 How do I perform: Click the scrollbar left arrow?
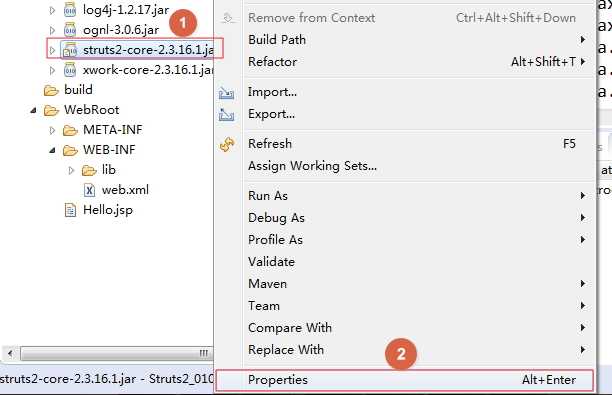coord(10,354)
